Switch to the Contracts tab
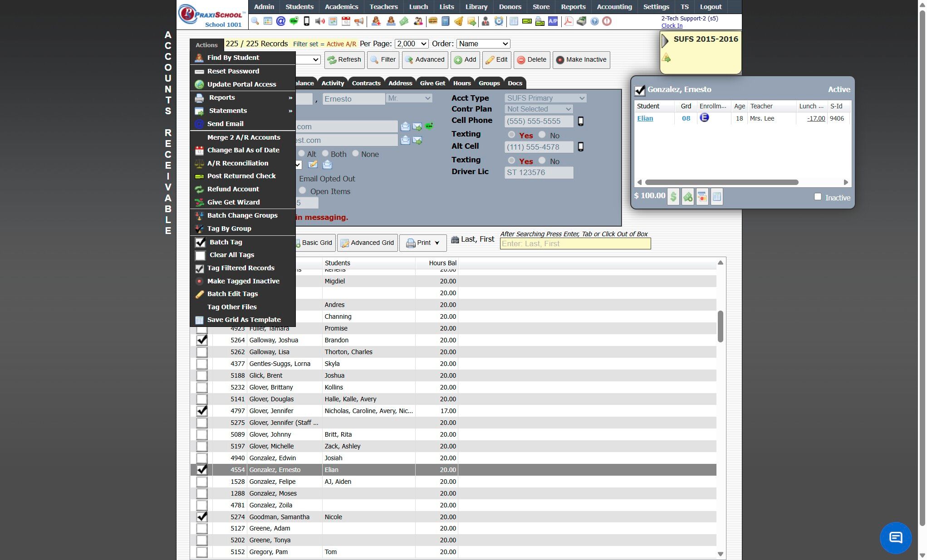 pyautogui.click(x=366, y=83)
